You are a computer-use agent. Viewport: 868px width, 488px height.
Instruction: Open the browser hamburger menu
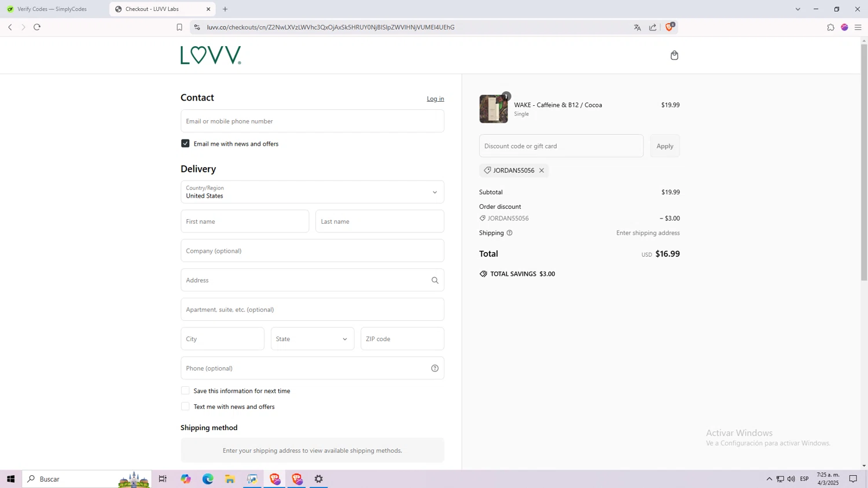(x=858, y=27)
